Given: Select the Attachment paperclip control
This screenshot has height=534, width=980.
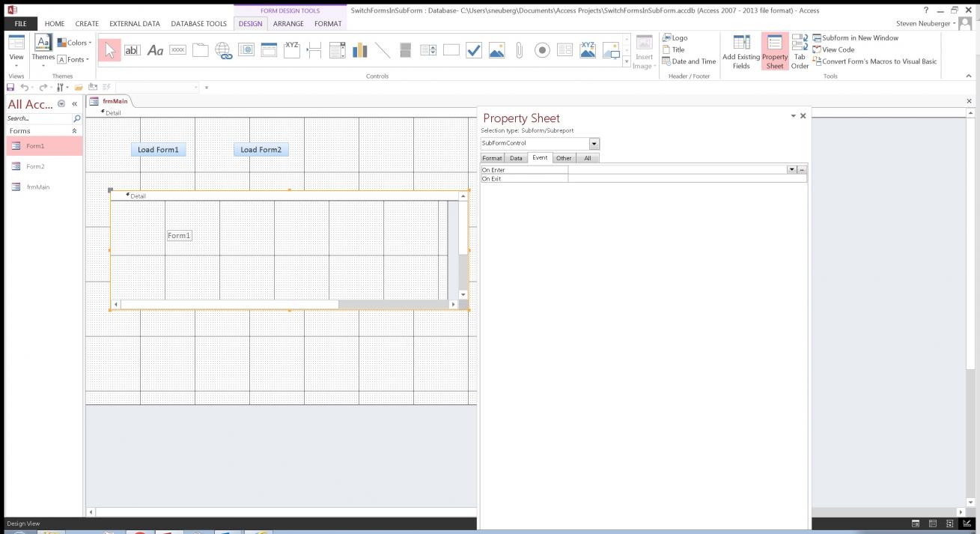Looking at the screenshot, I should pyautogui.click(x=519, y=50).
